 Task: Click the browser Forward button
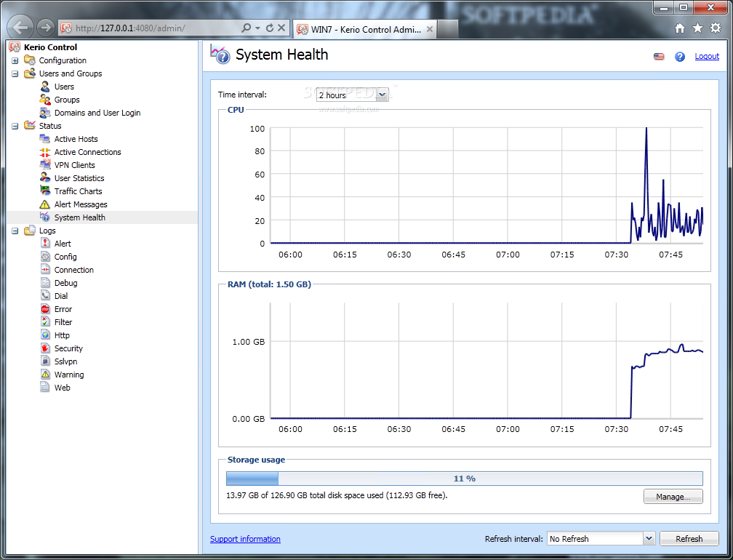(x=45, y=28)
